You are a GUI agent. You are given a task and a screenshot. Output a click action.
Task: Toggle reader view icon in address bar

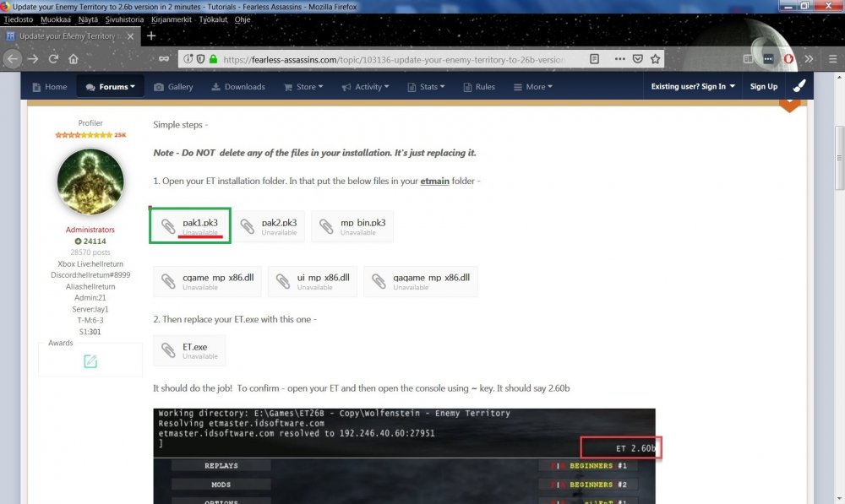pos(594,59)
